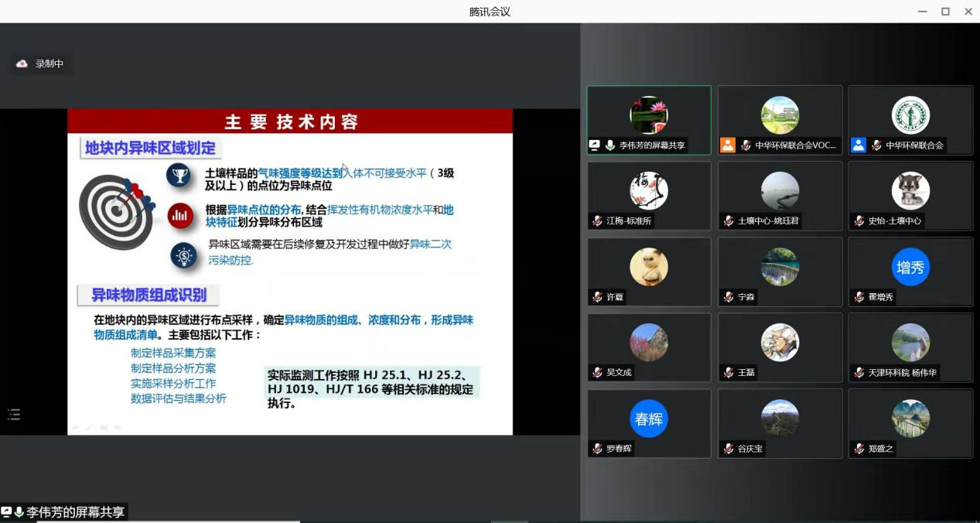Image resolution: width=980 pixels, height=523 pixels.
Task: Click the muted microphone icon on 江梅-标准所 tile
Action: [x=599, y=220]
